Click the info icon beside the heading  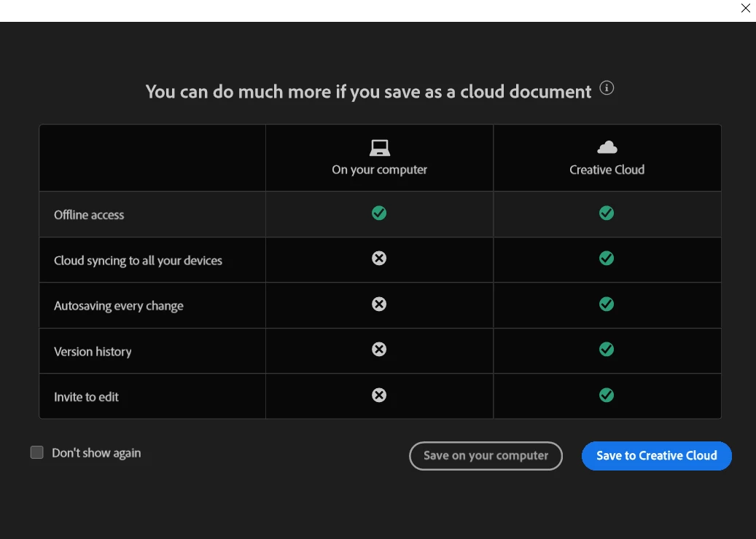607,88
